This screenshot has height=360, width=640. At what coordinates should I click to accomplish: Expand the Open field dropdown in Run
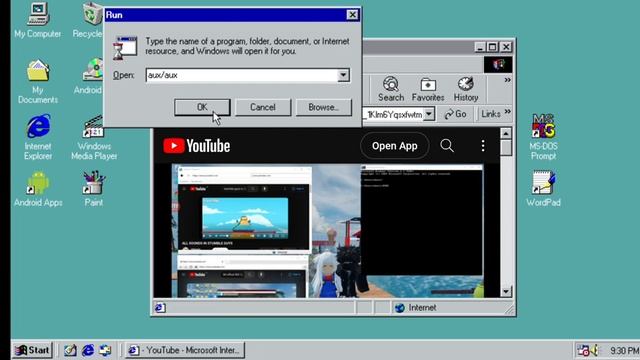pyautogui.click(x=344, y=75)
